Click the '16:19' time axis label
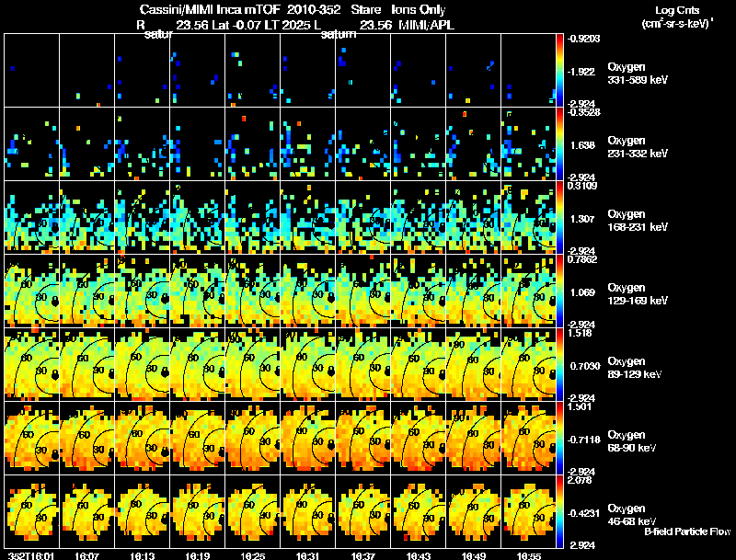 click(197, 555)
